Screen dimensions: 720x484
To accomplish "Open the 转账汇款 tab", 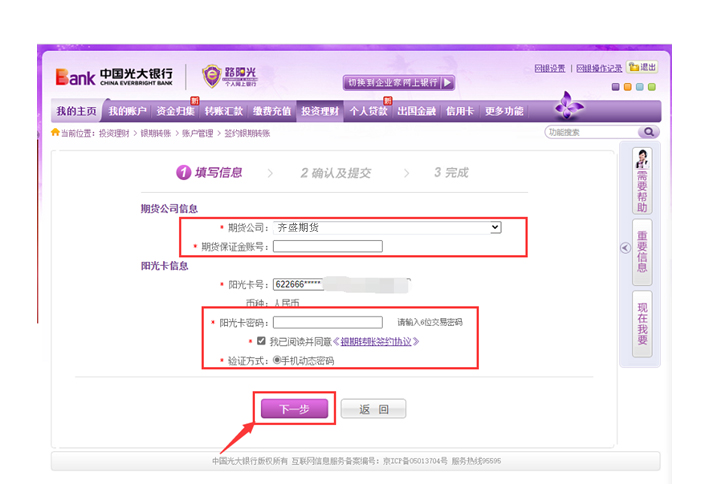I will pyautogui.click(x=223, y=111).
